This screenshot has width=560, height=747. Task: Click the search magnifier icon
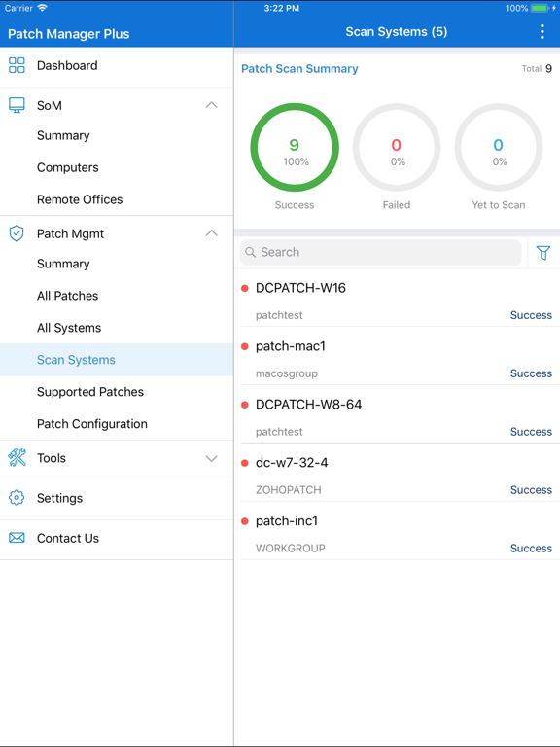(251, 252)
